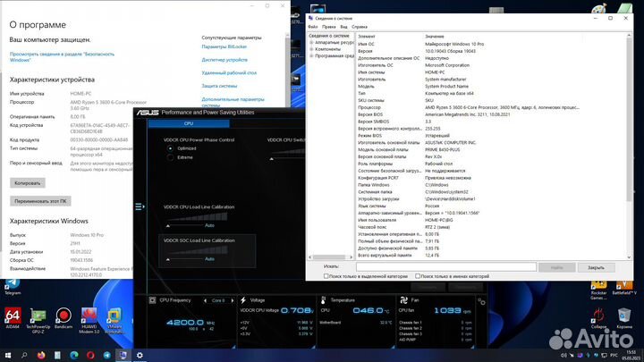
Task: Click Найти button in System Information
Action: point(557,267)
